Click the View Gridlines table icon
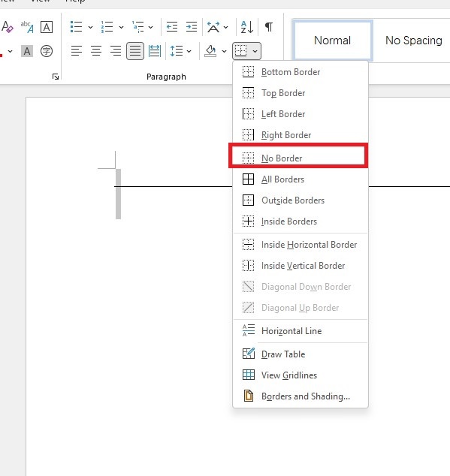450x476 pixels. 249,375
